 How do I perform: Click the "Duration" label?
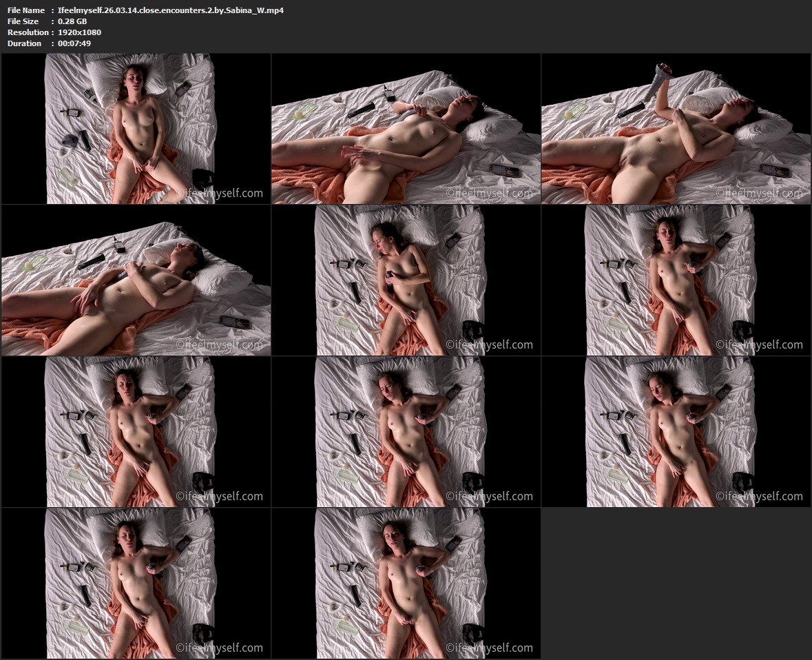pos(25,43)
